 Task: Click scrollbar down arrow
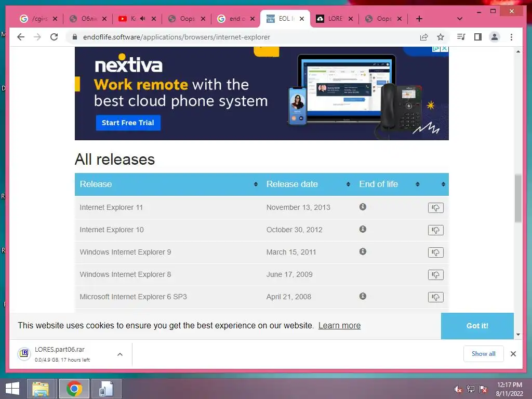click(518, 335)
